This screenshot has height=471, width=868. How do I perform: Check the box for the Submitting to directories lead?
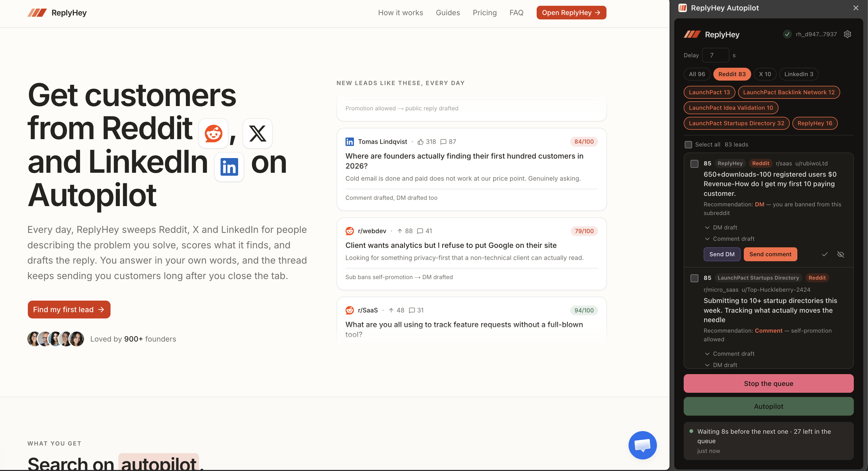tap(694, 278)
